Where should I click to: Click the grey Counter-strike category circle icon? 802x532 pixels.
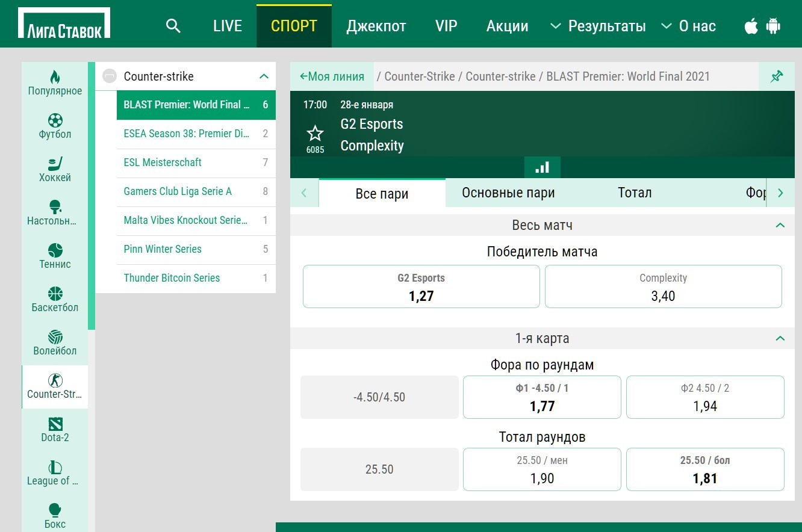[110, 76]
